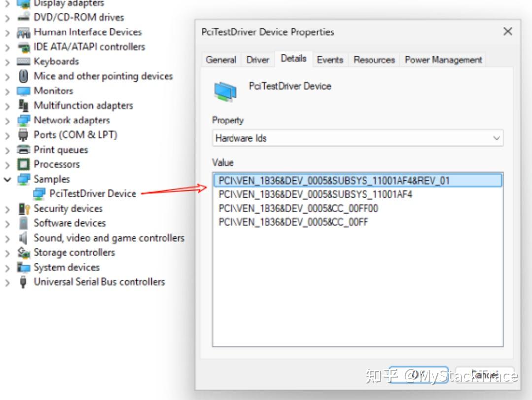Click the Sound, video and game controllers icon
The image size is (532, 400).
coord(21,238)
